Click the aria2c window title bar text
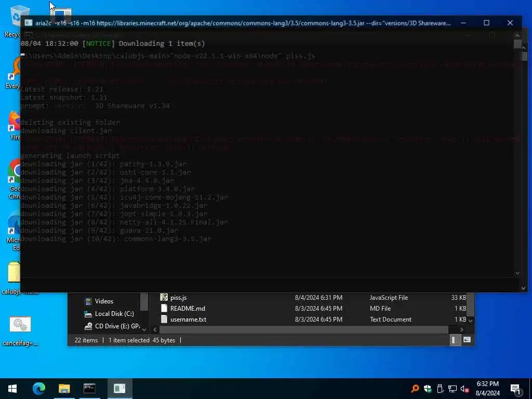 243,23
